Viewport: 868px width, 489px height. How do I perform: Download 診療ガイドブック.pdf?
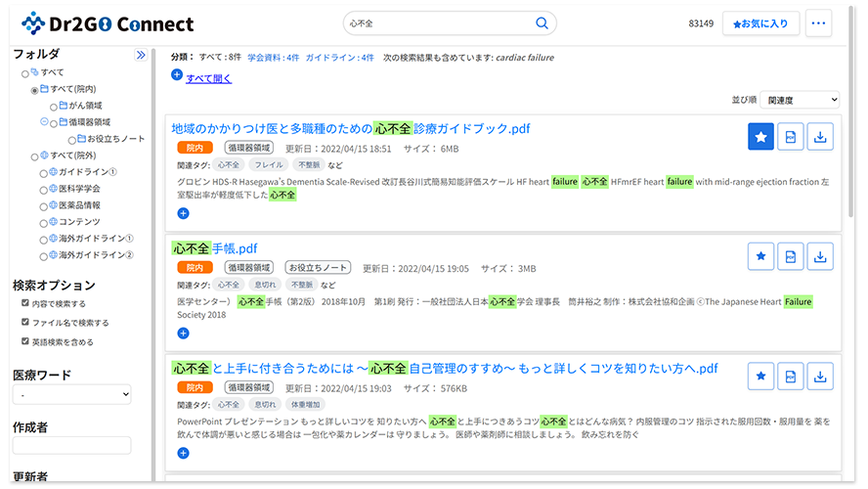click(820, 137)
